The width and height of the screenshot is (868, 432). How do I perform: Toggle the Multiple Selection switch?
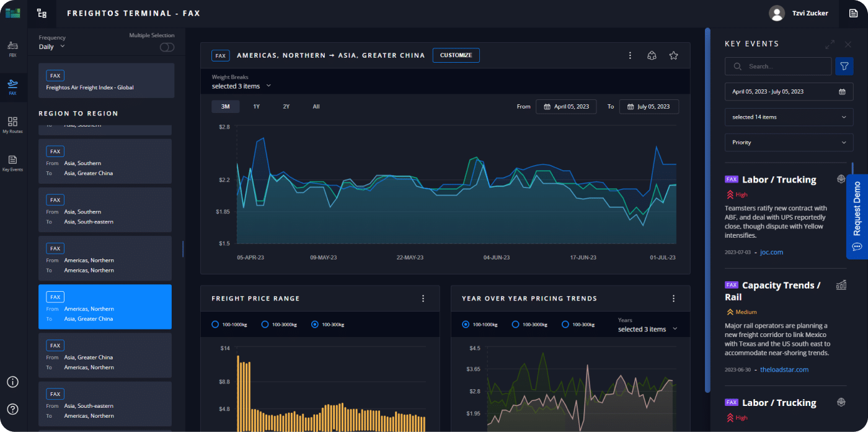[x=167, y=47]
